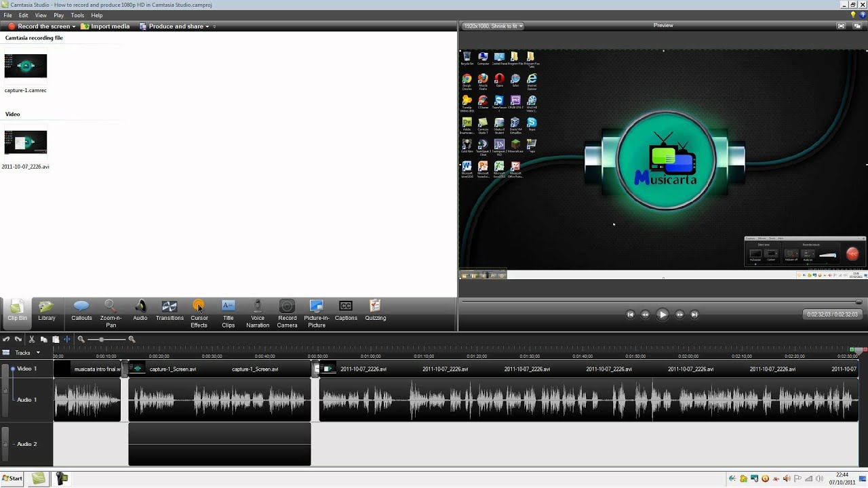Click the Windows Start button

point(12,479)
